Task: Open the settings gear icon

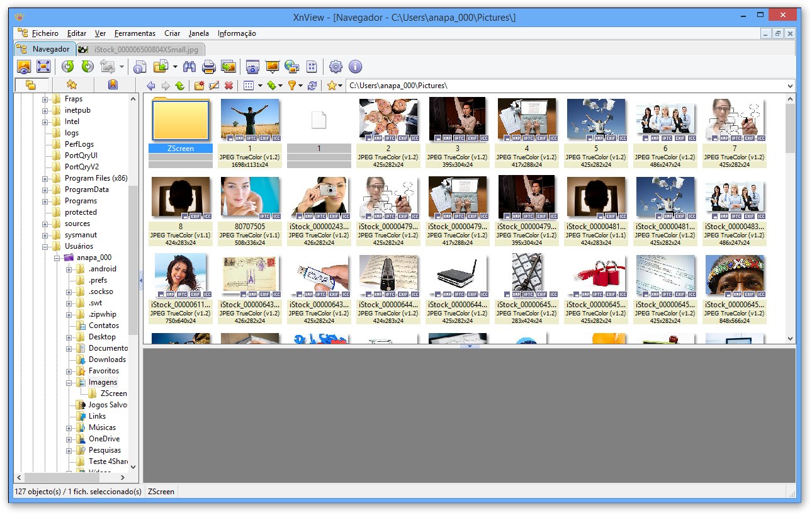Action: pos(336,67)
